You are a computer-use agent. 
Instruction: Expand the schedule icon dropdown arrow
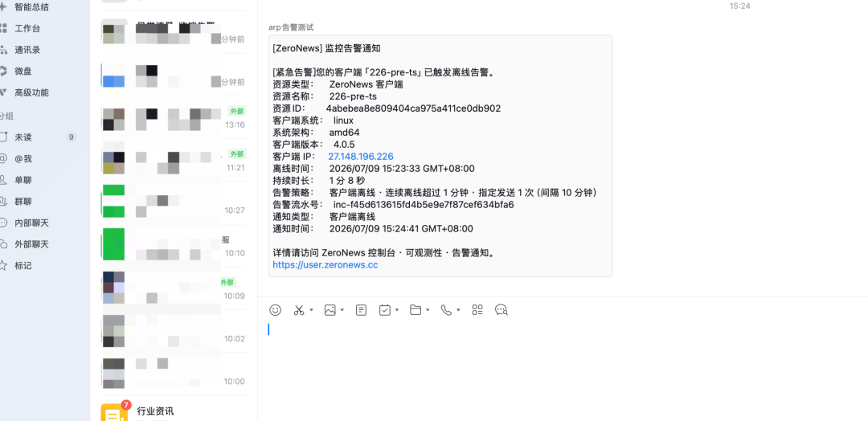397,310
